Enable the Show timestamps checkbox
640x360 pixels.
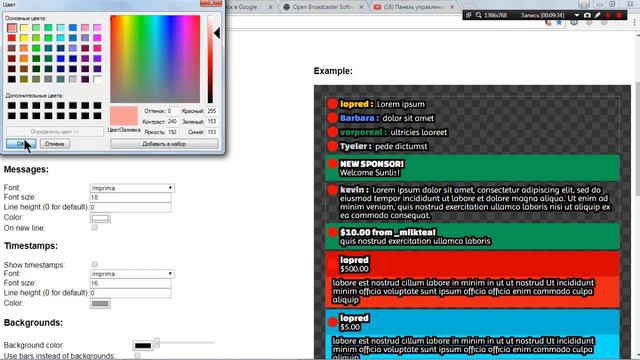(x=94, y=264)
